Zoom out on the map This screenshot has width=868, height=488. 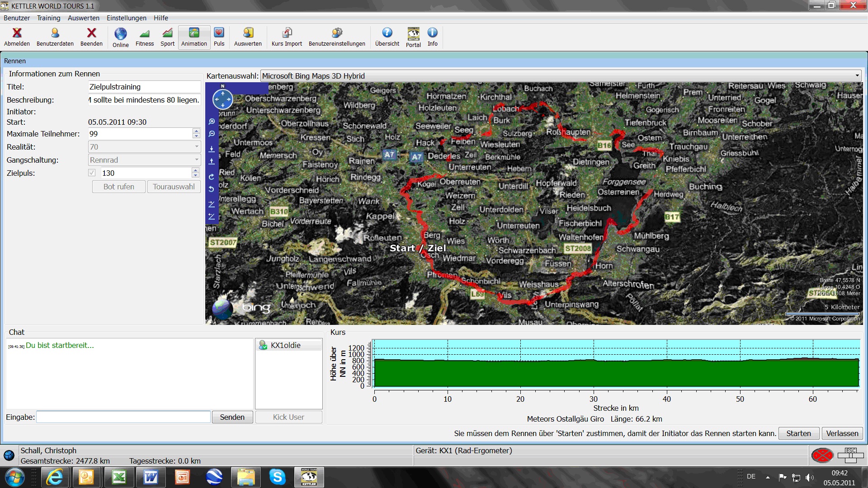(x=211, y=134)
